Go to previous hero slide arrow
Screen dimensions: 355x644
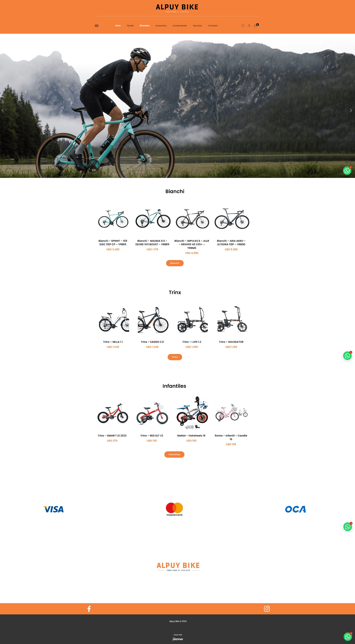(3, 110)
